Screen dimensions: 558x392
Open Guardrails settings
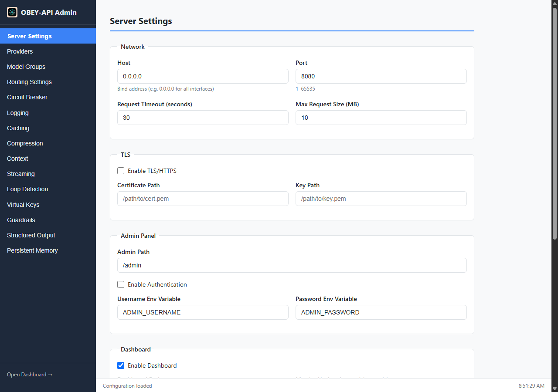[48, 220]
